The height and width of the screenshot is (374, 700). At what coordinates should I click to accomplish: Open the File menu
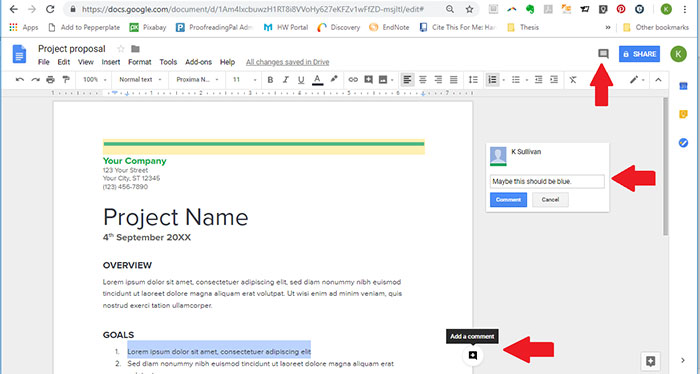(x=43, y=62)
